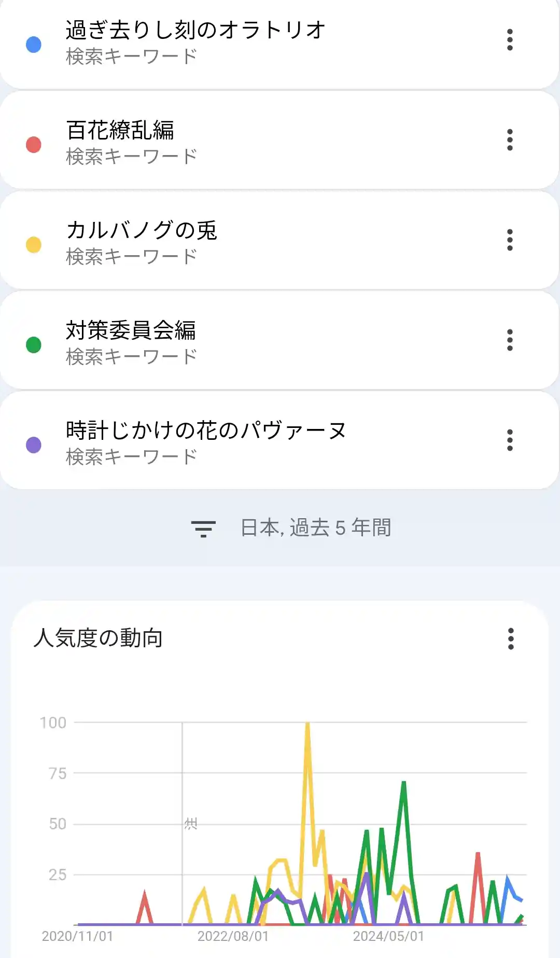Edit the 過ぎ去りし刻のオラトリオ search term
The width and height of the screenshot is (560, 958).
click(195, 30)
